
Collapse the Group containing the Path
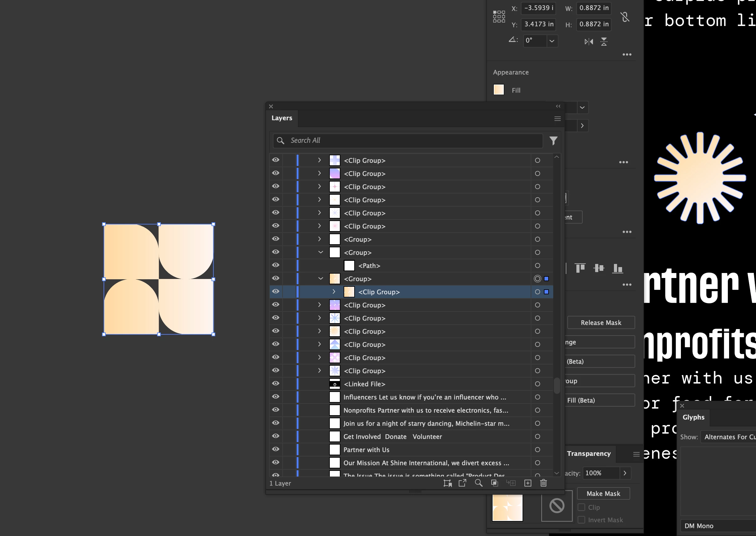click(320, 252)
